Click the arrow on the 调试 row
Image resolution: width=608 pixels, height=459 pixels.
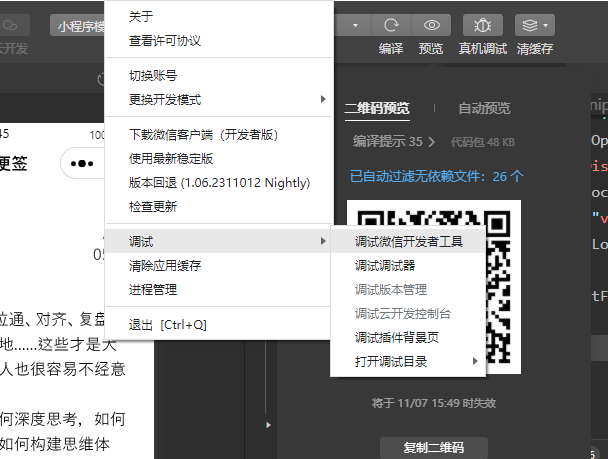click(x=323, y=242)
